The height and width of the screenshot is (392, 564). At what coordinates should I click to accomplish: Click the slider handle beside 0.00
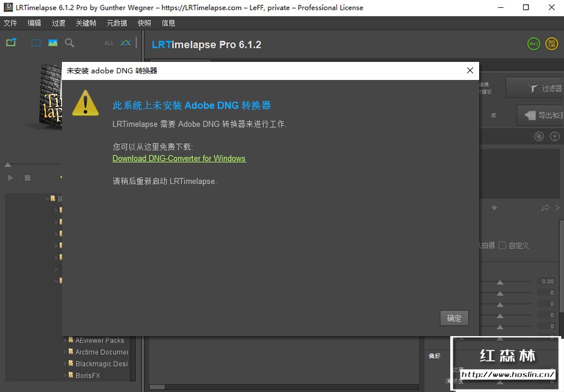[500, 283]
